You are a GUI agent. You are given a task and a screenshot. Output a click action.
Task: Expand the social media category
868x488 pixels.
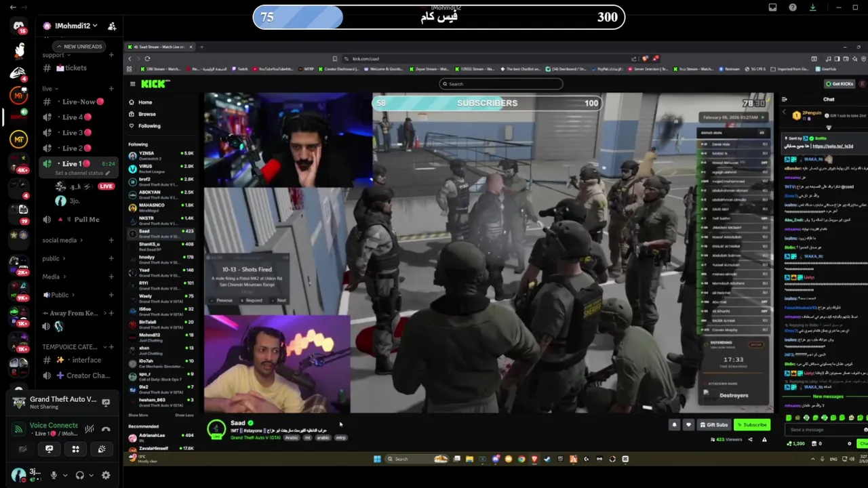[62, 240]
